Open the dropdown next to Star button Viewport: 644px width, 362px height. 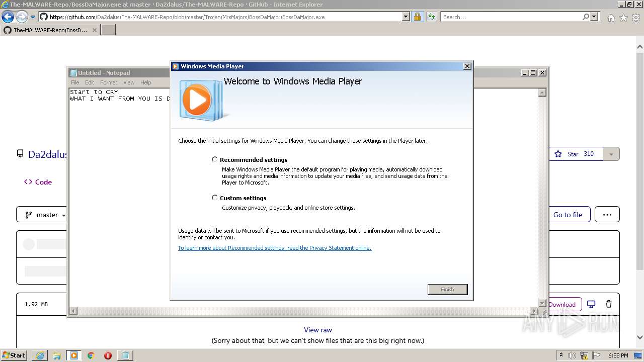tap(611, 154)
